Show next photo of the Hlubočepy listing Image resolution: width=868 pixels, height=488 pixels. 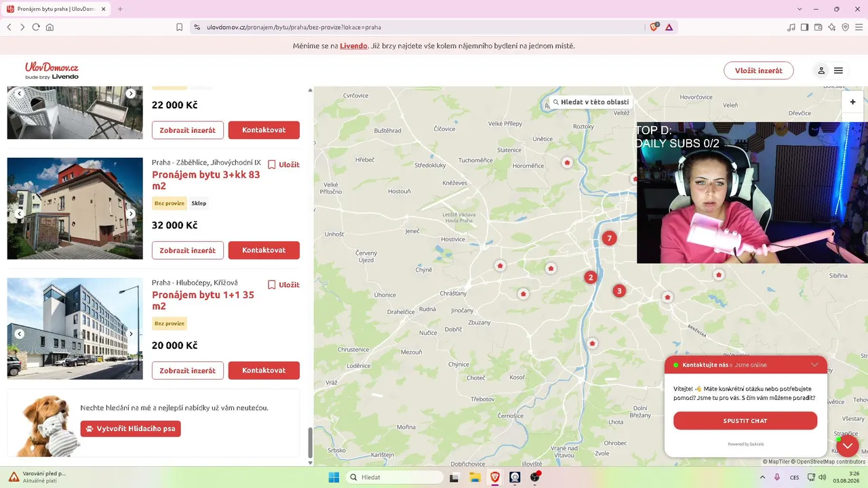tap(131, 333)
